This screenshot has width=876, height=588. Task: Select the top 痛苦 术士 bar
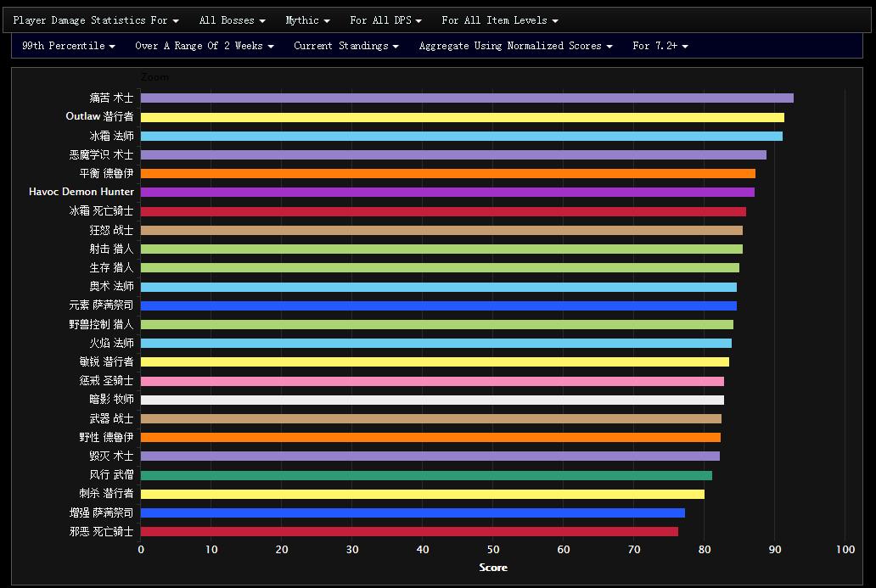coord(467,98)
